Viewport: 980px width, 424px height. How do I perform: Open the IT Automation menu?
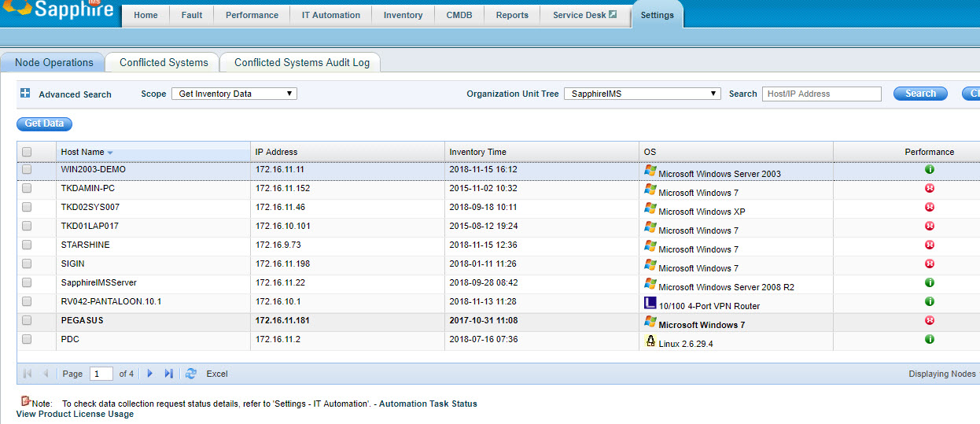pos(330,15)
